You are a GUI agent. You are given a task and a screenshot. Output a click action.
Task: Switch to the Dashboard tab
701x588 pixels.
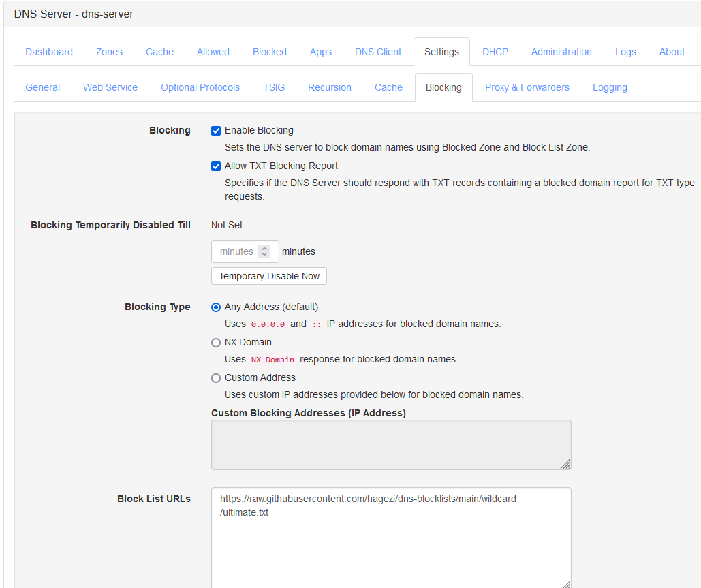point(48,52)
